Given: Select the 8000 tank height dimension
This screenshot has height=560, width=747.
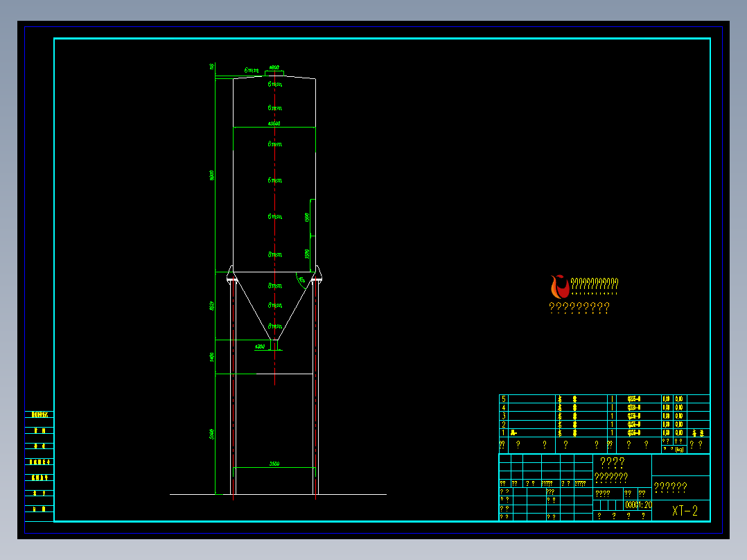Looking at the screenshot, I should [212, 175].
